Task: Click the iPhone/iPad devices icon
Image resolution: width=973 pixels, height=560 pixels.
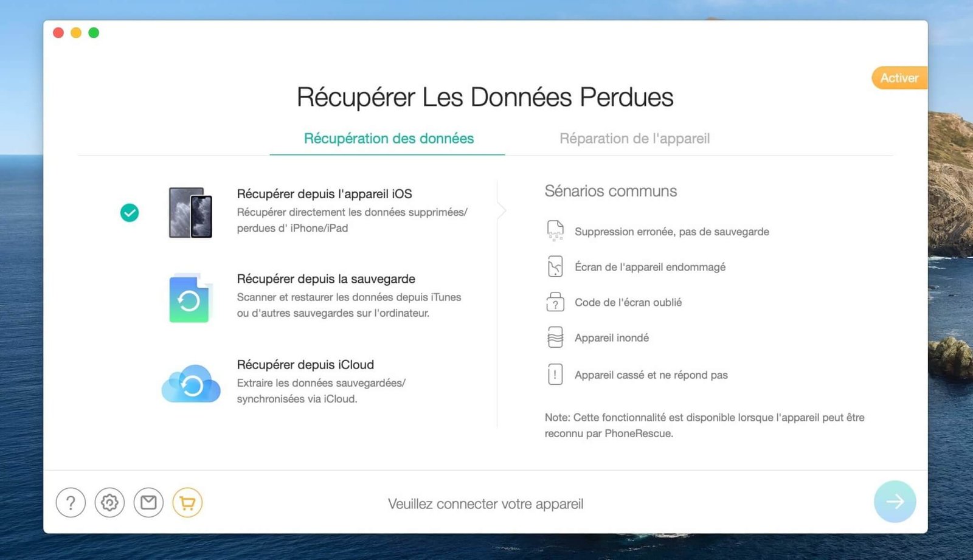Action: click(x=190, y=212)
